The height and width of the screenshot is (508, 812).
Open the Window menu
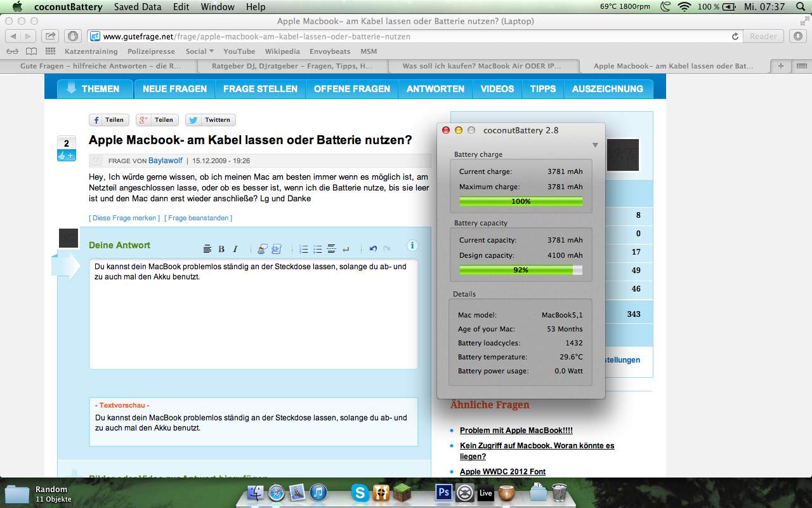tap(218, 7)
